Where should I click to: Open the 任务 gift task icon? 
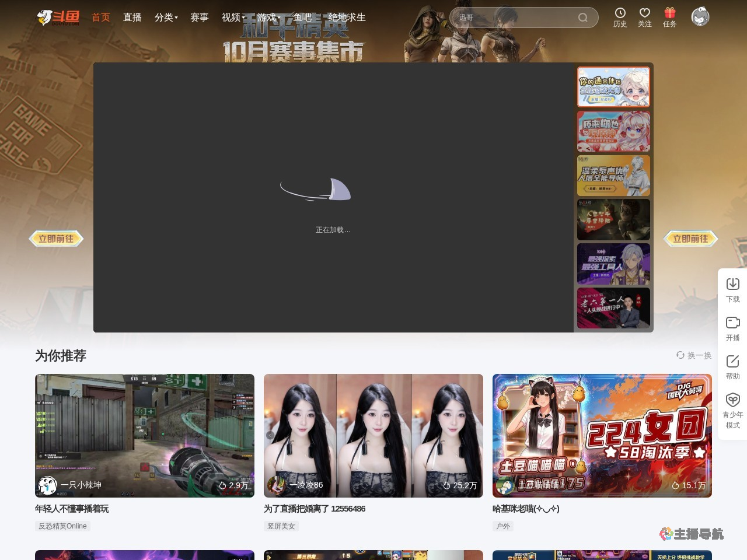(669, 17)
